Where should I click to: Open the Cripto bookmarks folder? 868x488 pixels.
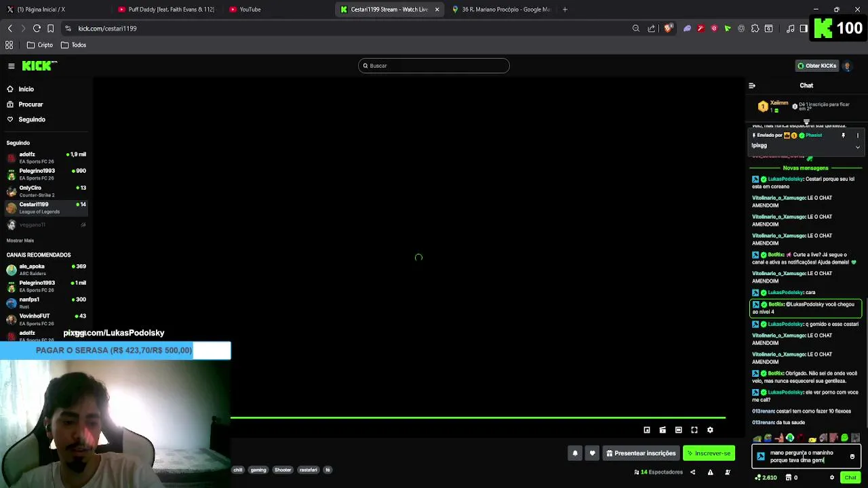(x=39, y=45)
